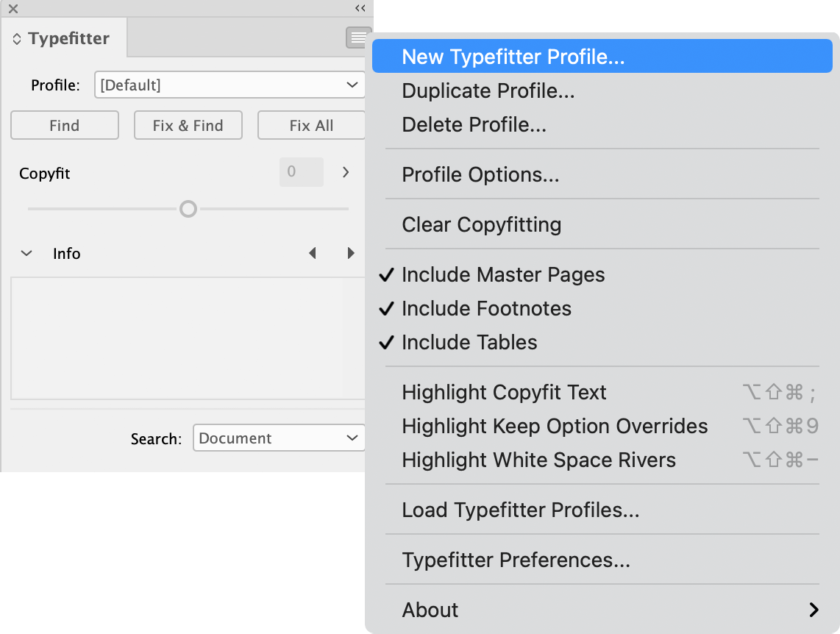Collapse the panel with double-arrow icon
840x634 pixels.
click(x=360, y=8)
